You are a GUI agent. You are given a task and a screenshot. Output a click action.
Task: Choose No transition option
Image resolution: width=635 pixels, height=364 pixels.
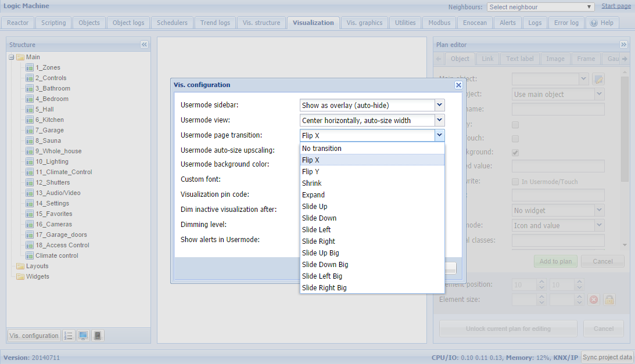(372, 149)
